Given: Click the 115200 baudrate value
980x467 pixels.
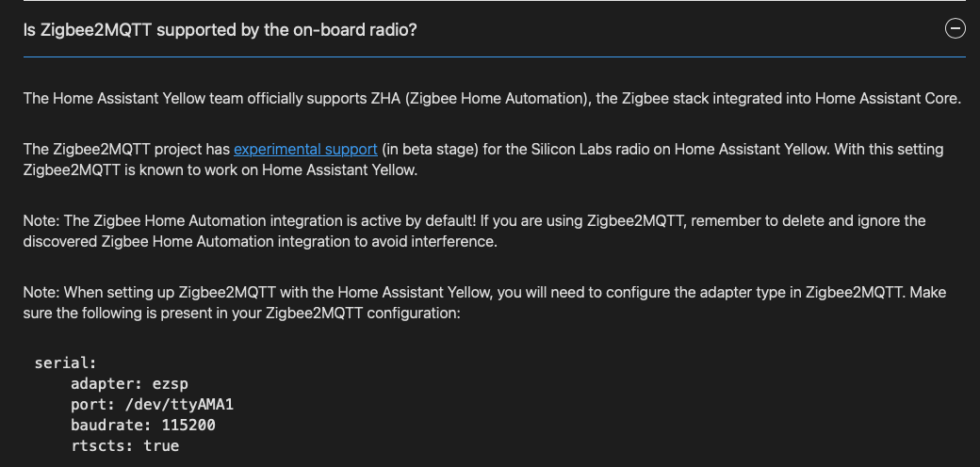Looking at the screenshot, I should tap(188, 426).
